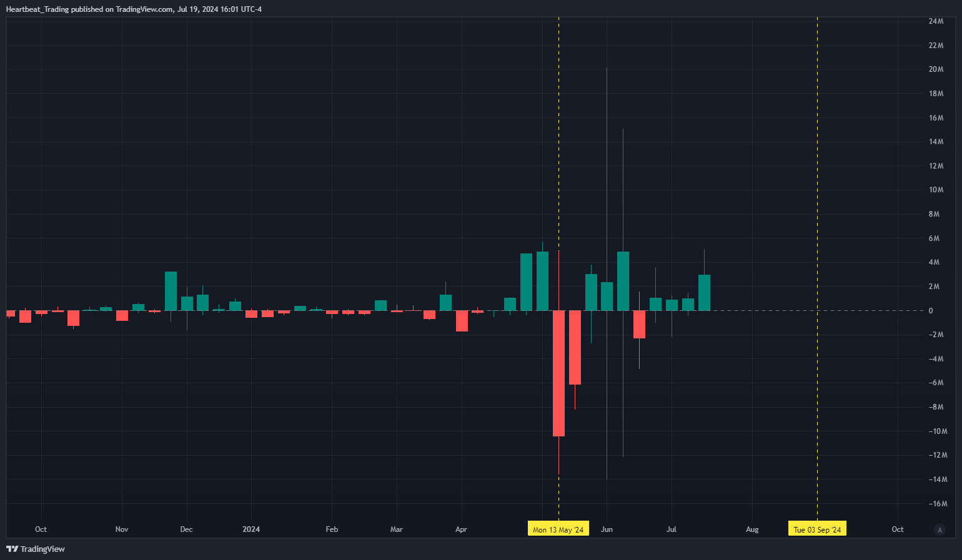The height and width of the screenshot is (560, 962).
Task: Click the 16M price axis label
Action: [x=936, y=118]
